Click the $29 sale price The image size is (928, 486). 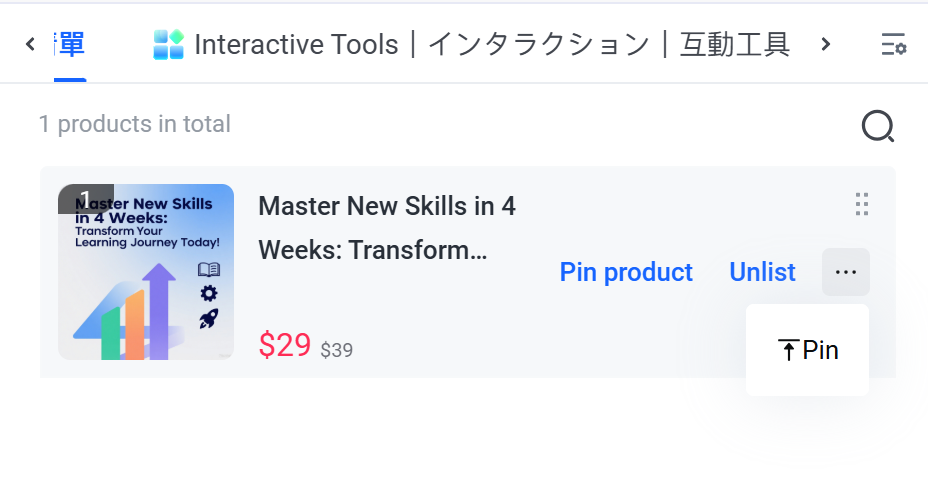point(285,345)
